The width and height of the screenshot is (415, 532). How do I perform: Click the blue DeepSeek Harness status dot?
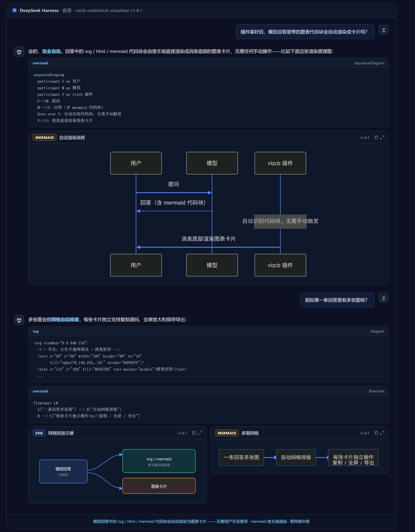coord(14,10)
